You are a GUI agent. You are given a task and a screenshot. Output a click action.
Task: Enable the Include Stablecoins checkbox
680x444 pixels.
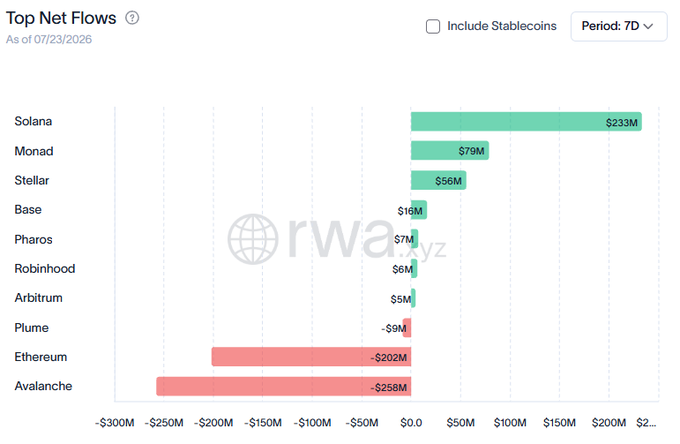(432, 26)
